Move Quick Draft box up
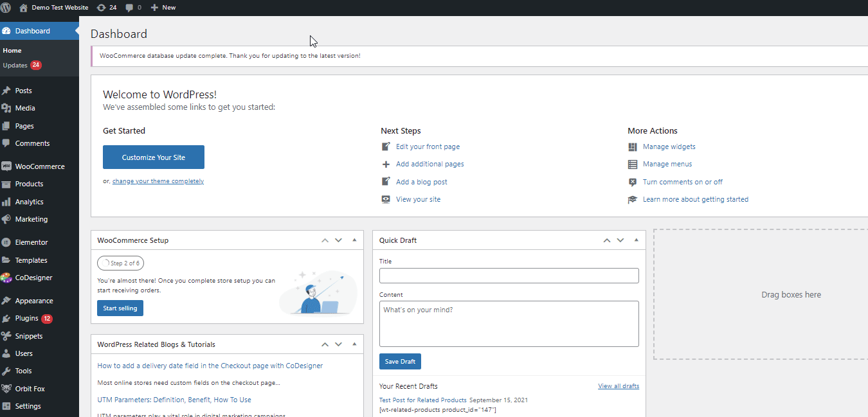The height and width of the screenshot is (417, 868). (x=607, y=240)
